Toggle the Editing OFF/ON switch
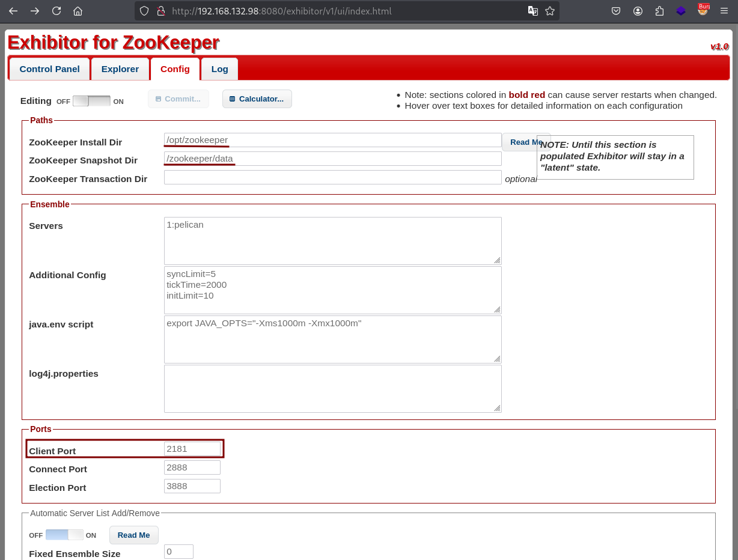738x560 pixels. click(x=91, y=101)
